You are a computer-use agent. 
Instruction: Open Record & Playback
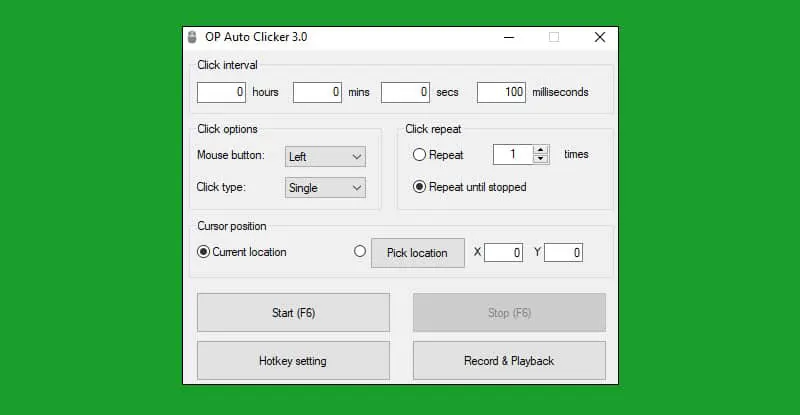(x=509, y=360)
